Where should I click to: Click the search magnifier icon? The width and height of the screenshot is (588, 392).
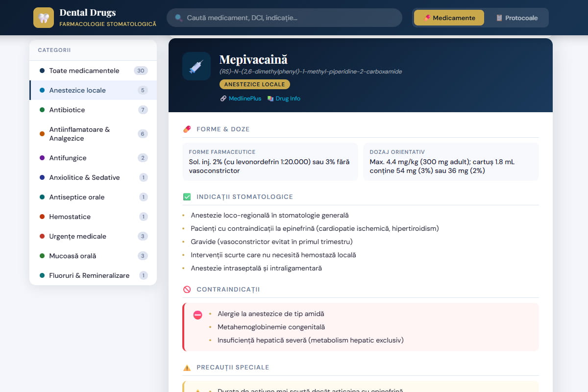pyautogui.click(x=179, y=18)
